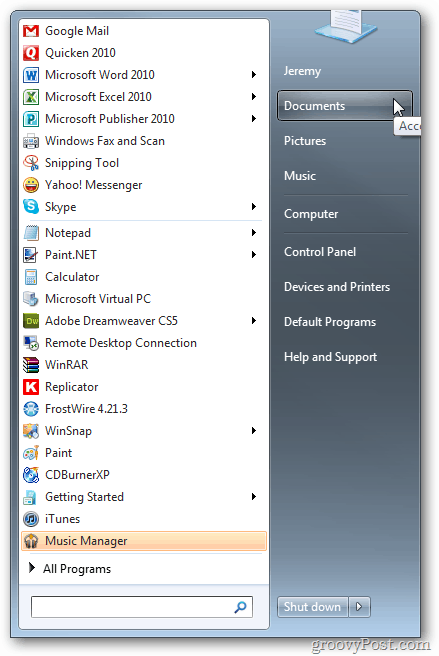Image resolution: width=439 pixels, height=656 pixels.
Task: Click the Paint.NET icon
Action: pyautogui.click(x=31, y=255)
